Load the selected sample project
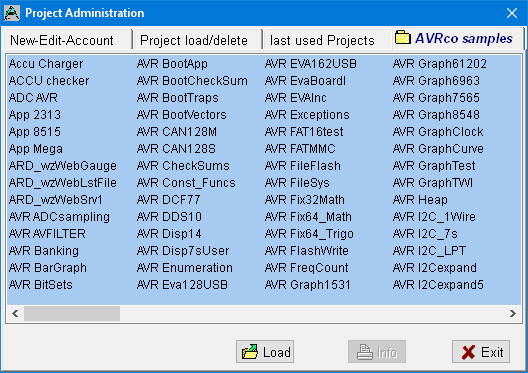The height and width of the screenshot is (373, 528). click(x=265, y=352)
